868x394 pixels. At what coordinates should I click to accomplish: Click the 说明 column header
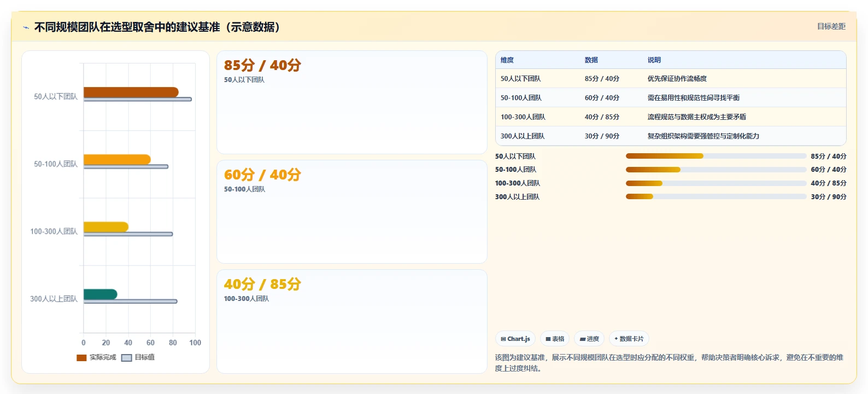654,60
